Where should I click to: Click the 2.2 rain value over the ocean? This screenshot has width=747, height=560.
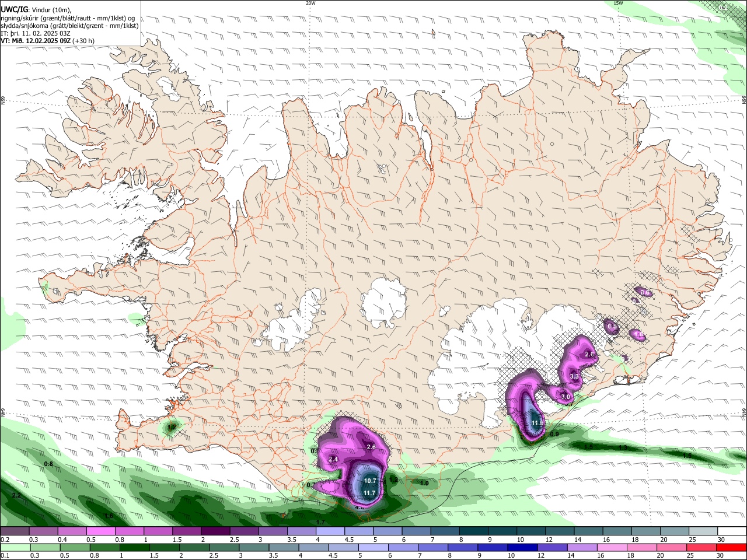(x=16, y=496)
